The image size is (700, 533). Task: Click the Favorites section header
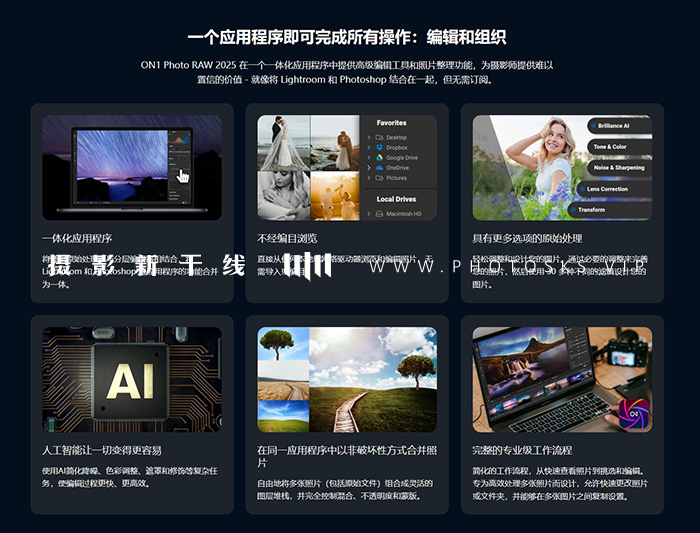point(392,123)
